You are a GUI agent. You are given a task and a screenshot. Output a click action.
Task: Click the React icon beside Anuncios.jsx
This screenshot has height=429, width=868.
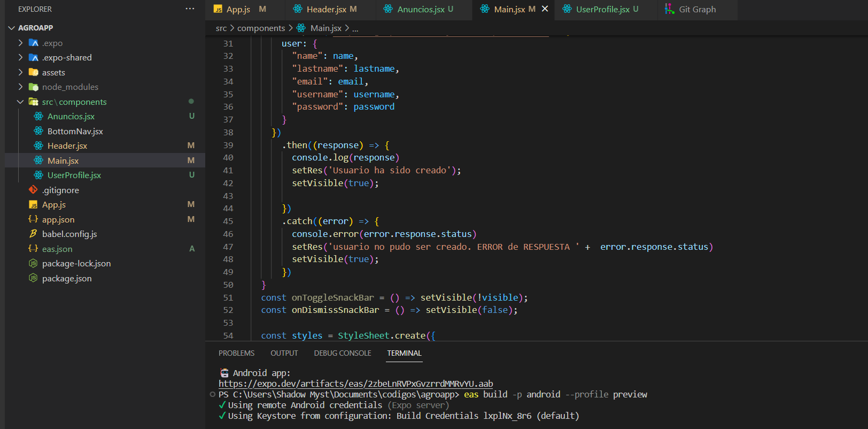click(38, 116)
